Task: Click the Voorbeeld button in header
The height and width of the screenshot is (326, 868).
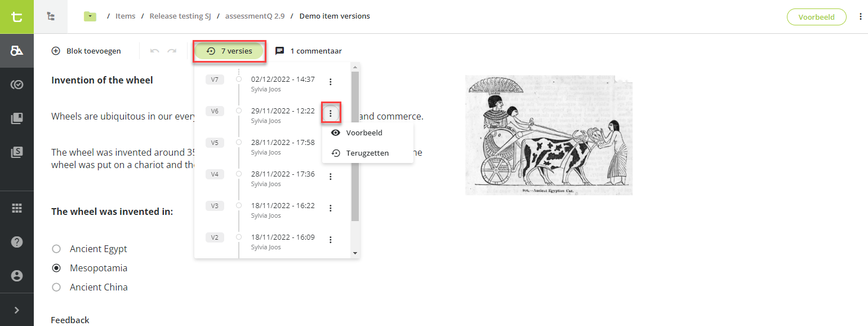Action: pyautogui.click(x=817, y=17)
